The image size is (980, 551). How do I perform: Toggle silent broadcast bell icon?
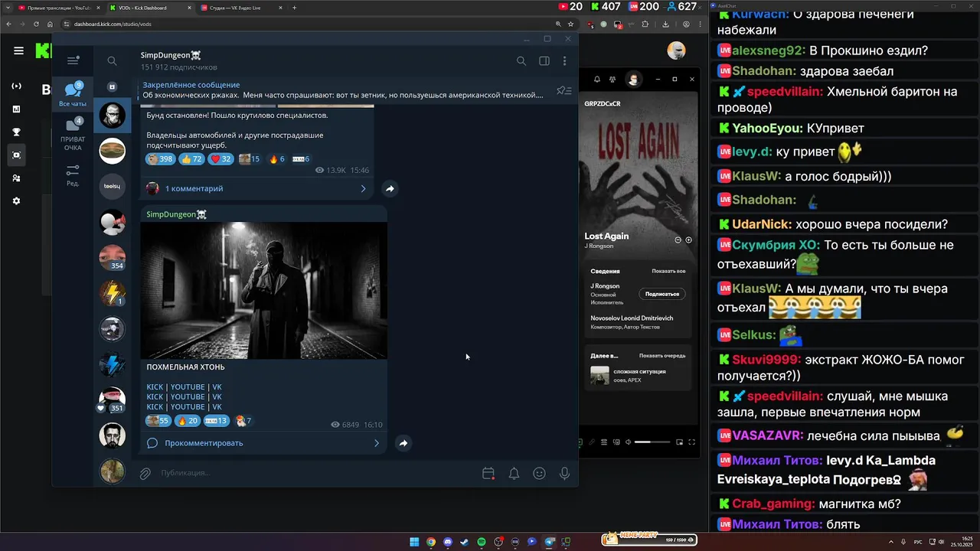[x=514, y=474]
